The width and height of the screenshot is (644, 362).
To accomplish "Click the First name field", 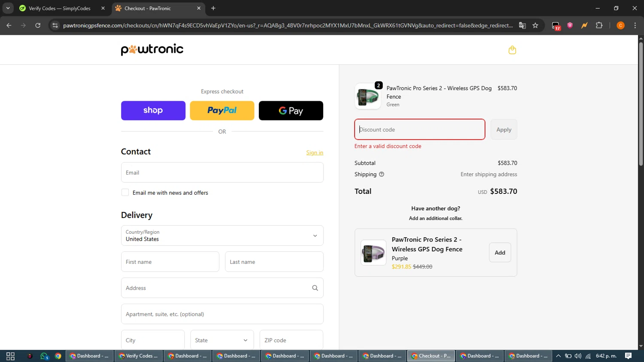I will tap(170, 262).
